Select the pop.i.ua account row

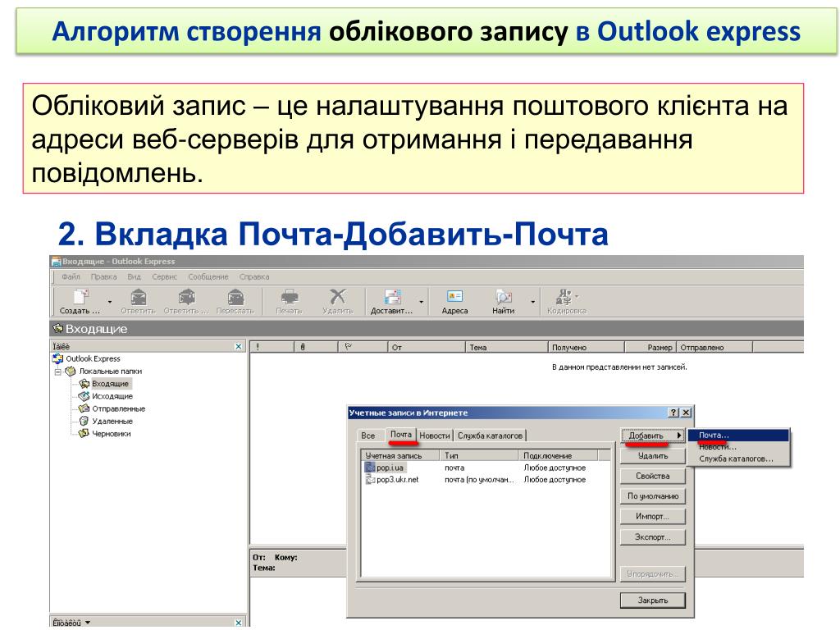pos(486,468)
